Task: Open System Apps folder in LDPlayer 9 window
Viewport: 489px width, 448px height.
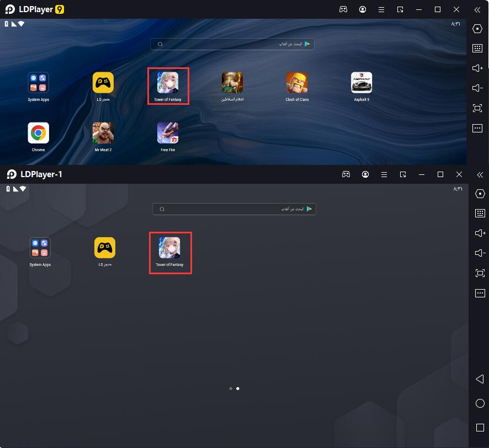Action: pyautogui.click(x=39, y=83)
